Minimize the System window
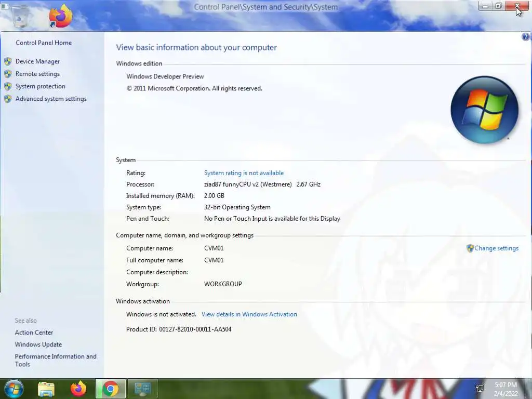Viewport: 532px width, 399px height. (485, 6)
